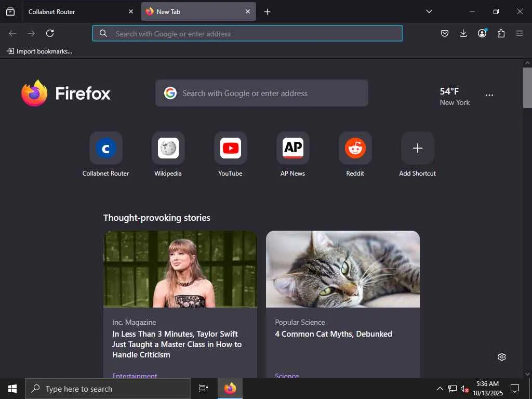Open the Science topic link
The width and height of the screenshot is (532, 399).
(x=287, y=375)
